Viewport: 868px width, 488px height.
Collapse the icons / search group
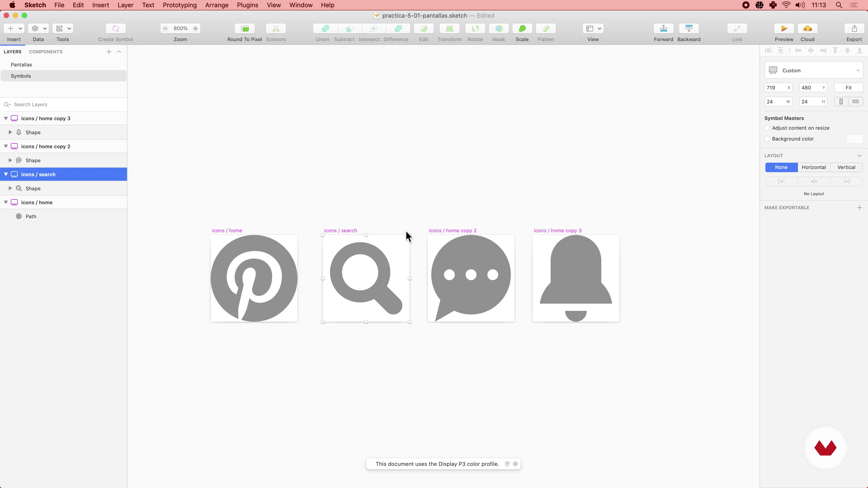pos(6,174)
